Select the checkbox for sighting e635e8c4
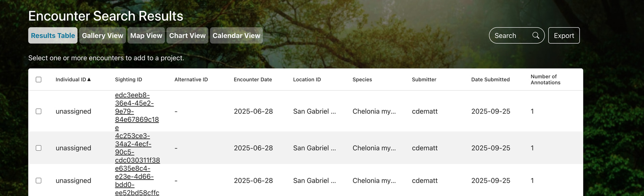 point(39,181)
